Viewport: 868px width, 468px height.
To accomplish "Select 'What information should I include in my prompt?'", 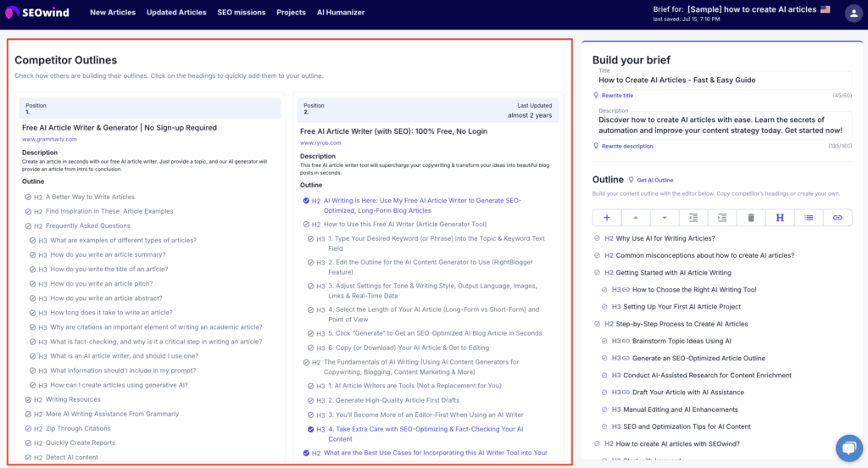I will (x=123, y=370).
